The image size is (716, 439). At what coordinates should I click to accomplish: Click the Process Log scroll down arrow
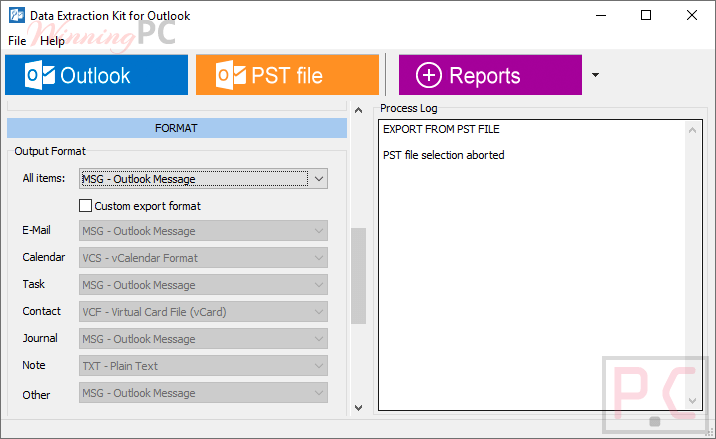click(692, 401)
